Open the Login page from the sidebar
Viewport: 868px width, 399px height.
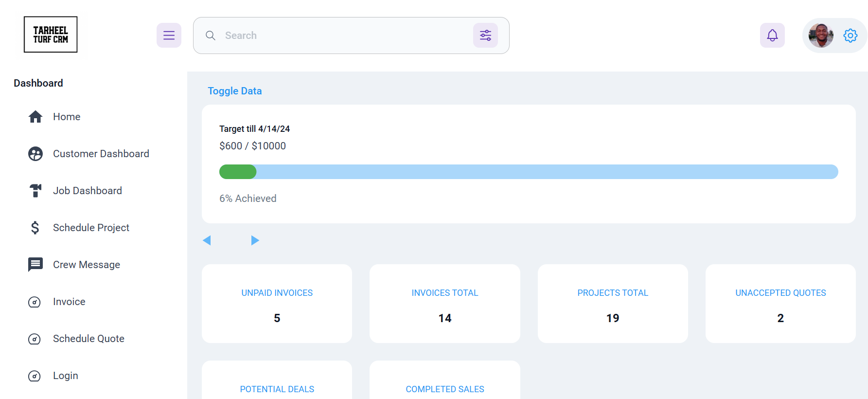65,376
